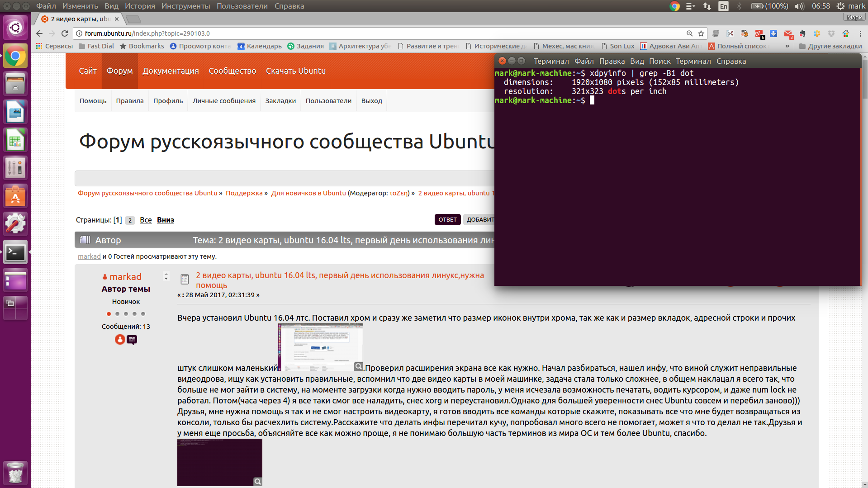Viewport: 868px width, 488px height.
Task: Open the Ubuntu Software Center launcher icon
Action: pyautogui.click(x=15, y=196)
